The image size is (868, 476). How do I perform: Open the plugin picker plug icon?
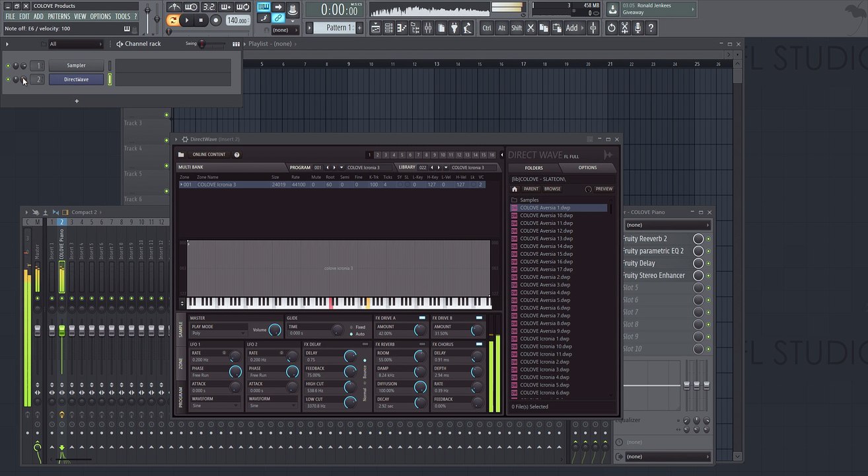454,28
